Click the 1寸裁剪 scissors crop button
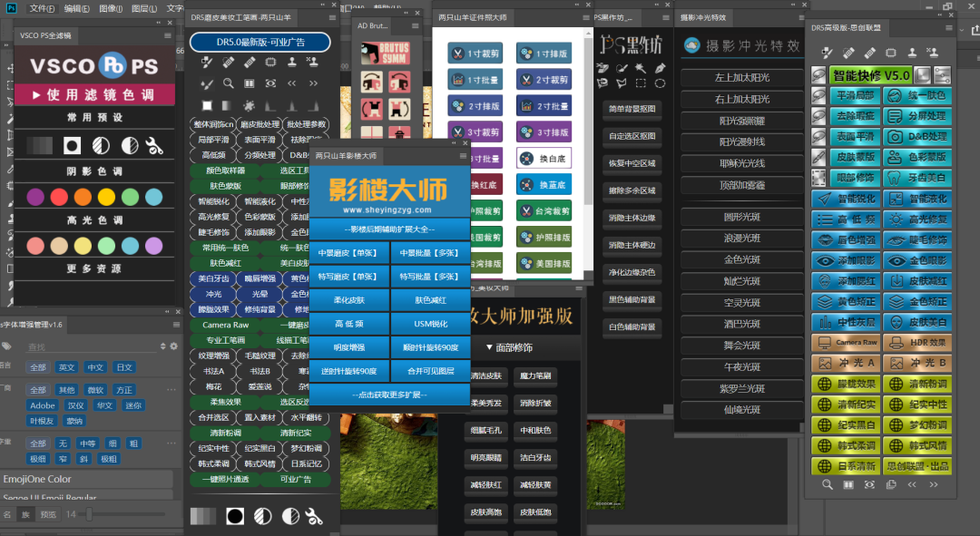 [x=475, y=54]
